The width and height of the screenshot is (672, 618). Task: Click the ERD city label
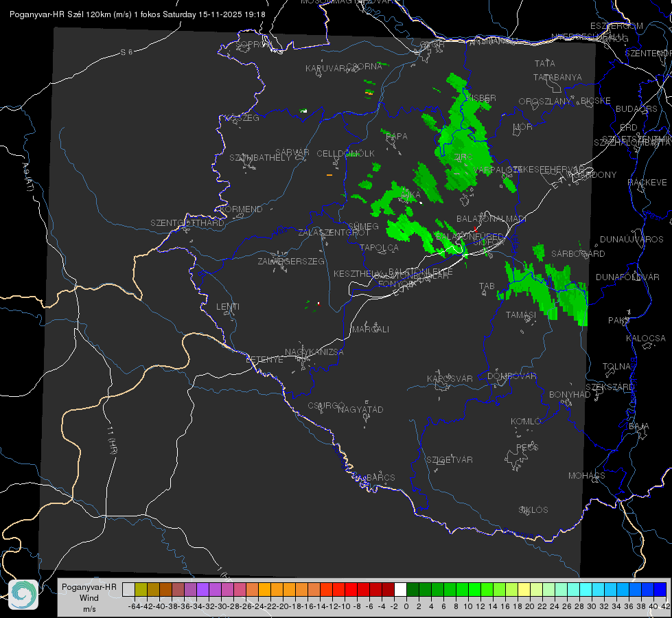[x=629, y=128]
